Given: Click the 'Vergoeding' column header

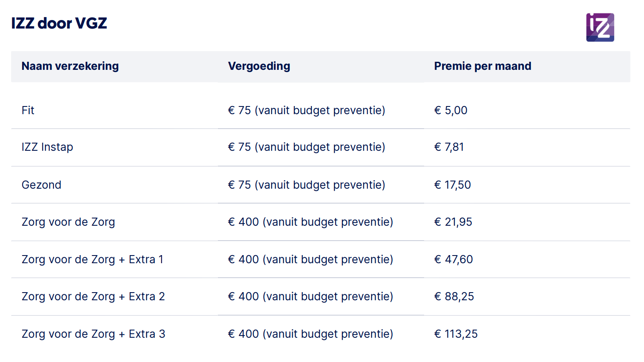Looking at the screenshot, I should coord(259,66).
